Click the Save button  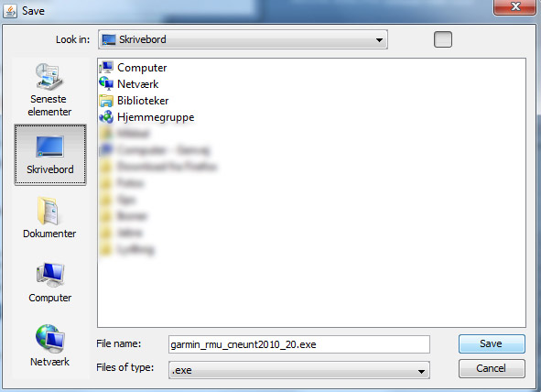[x=492, y=343]
